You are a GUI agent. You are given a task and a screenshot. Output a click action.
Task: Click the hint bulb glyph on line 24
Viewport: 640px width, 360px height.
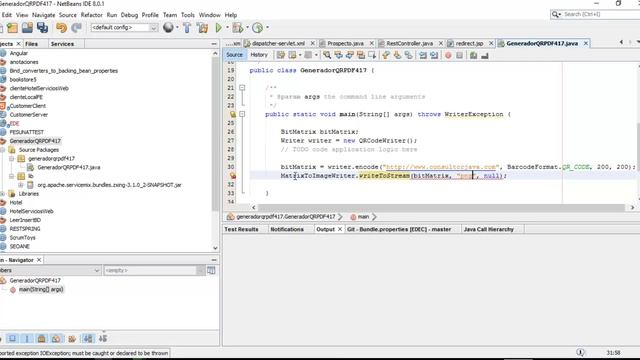pos(233,114)
